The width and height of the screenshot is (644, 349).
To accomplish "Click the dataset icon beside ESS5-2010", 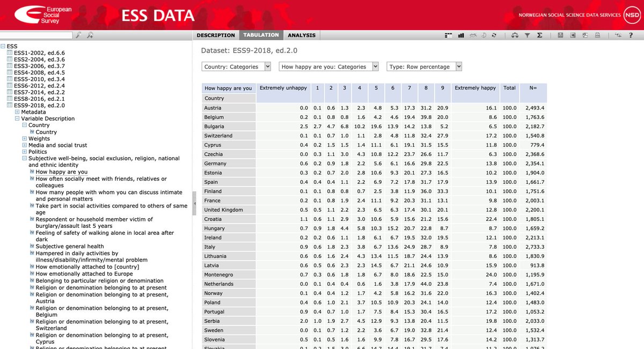I will pyautogui.click(x=10, y=79).
